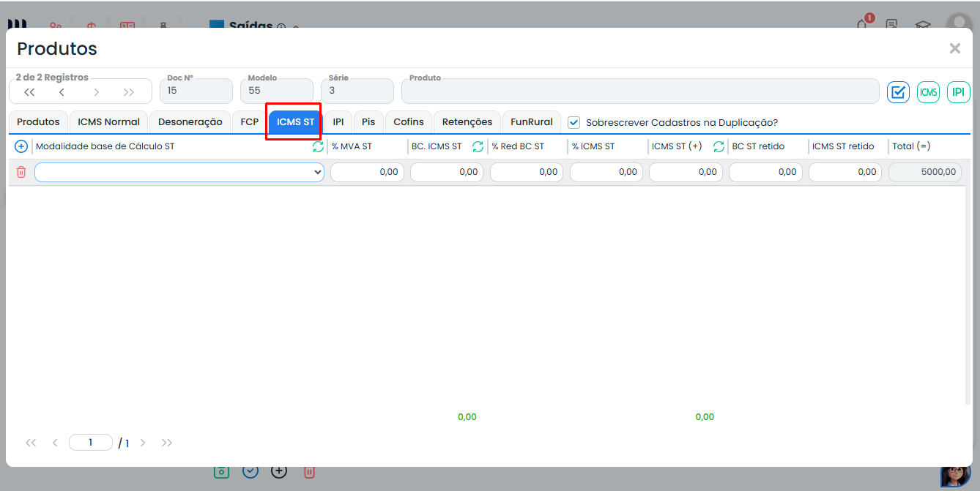
Task: Click green 0,00 total under BC. ICMS ST
Action: tap(467, 417)
